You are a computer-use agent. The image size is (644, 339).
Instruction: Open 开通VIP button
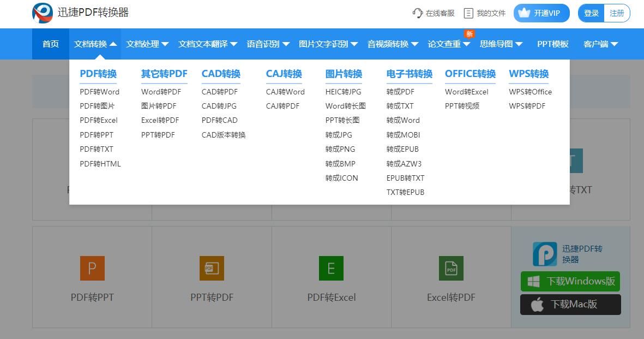tap(541, 13)
